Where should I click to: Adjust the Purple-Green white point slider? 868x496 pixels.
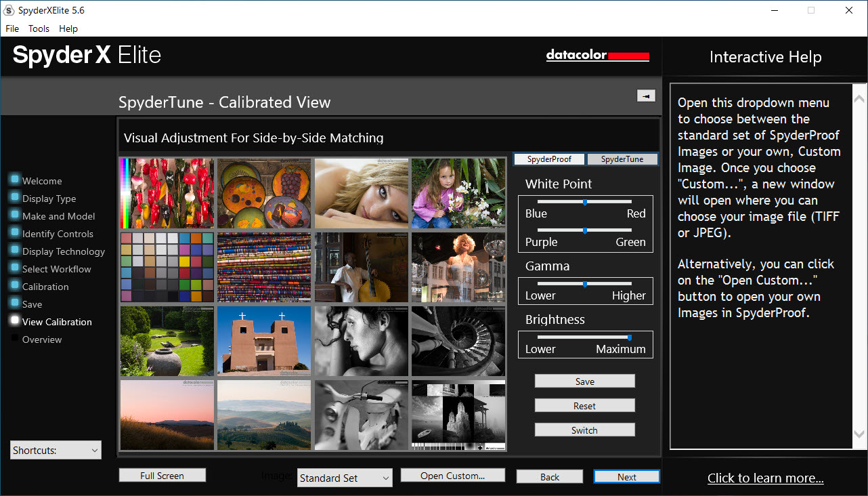[585, 230]
